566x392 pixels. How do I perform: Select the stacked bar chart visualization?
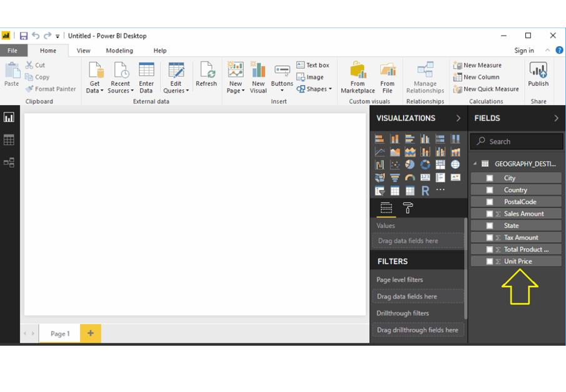pyautogui.click(x=380, y=139)
